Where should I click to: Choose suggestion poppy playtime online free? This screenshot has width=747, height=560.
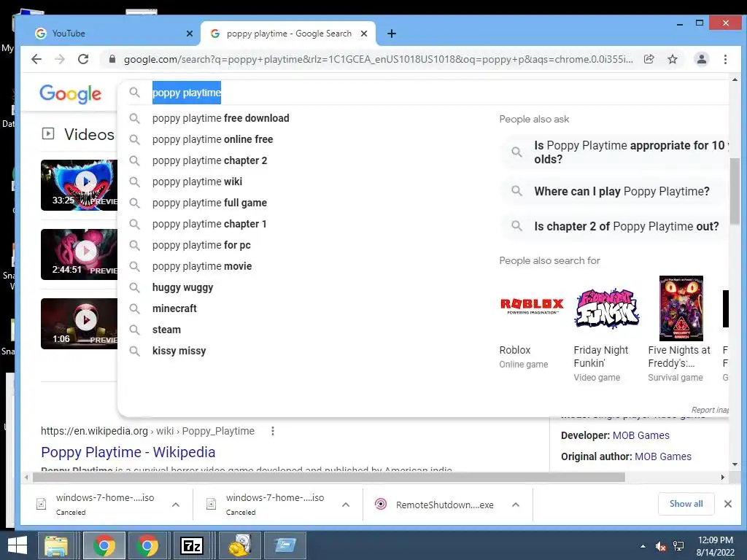pyautogui.click(x=212, y=139)
